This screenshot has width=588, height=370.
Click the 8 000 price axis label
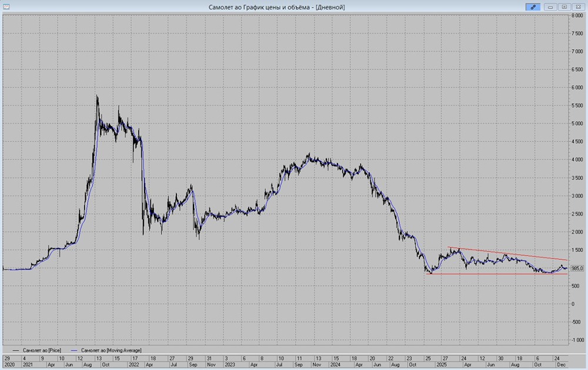point(577,15)
